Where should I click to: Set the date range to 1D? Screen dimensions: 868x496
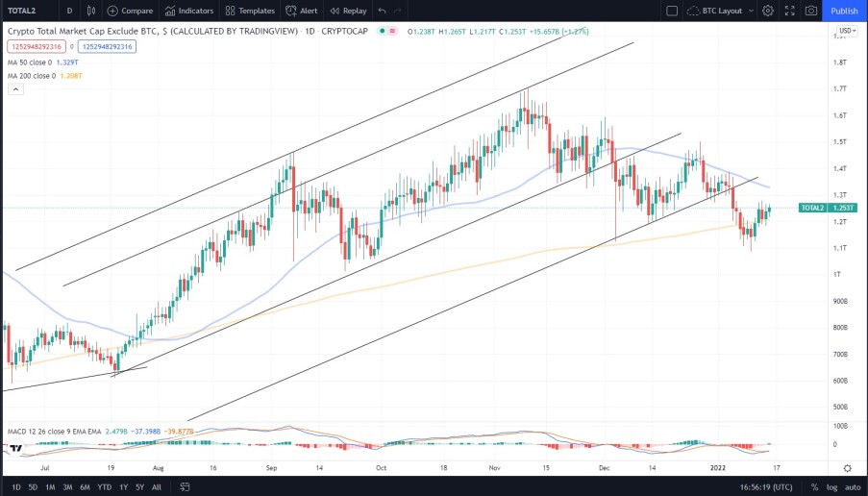[16, 487]
